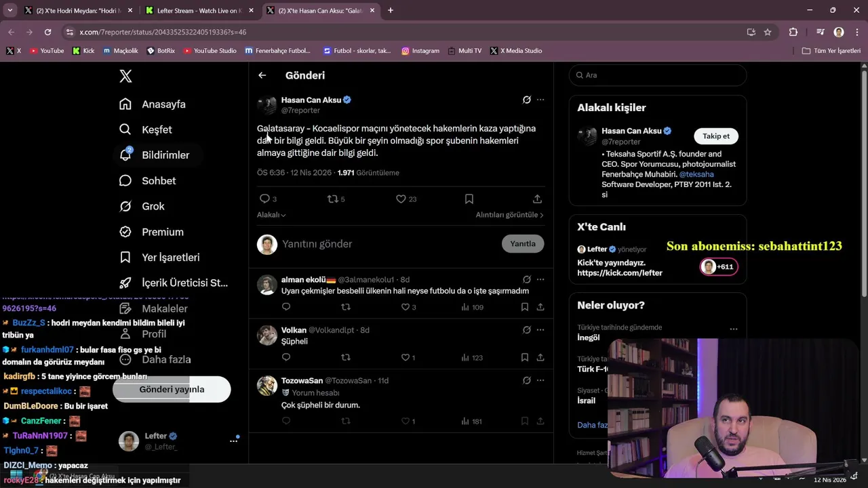Click the Yanıtla button
The height and width of the screenshot is (488, 868).
pos(523,244)
